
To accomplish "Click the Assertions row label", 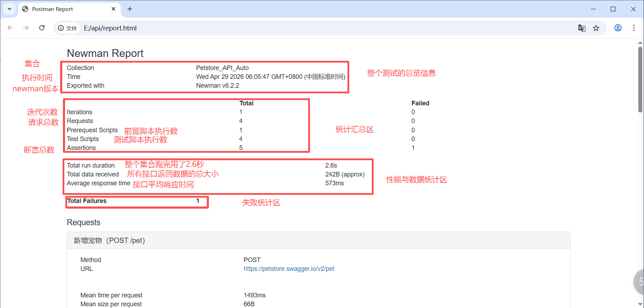I will click(81, 148).
